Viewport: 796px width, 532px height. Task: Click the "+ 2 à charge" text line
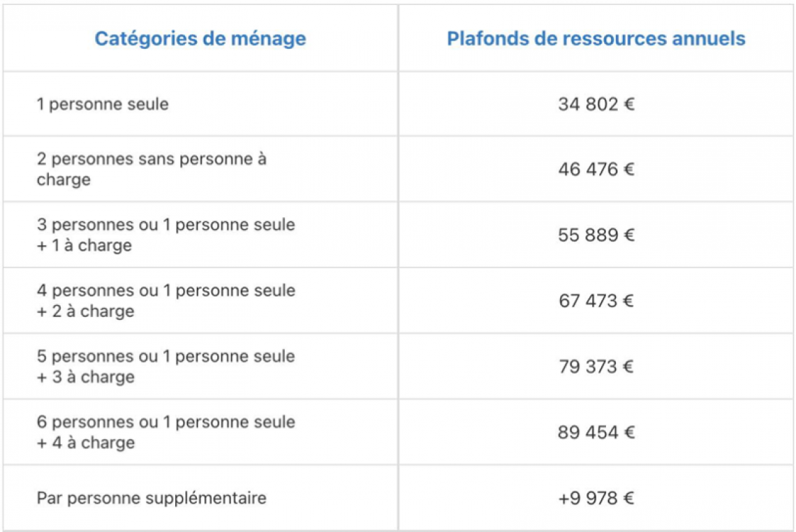click(85, 311)
